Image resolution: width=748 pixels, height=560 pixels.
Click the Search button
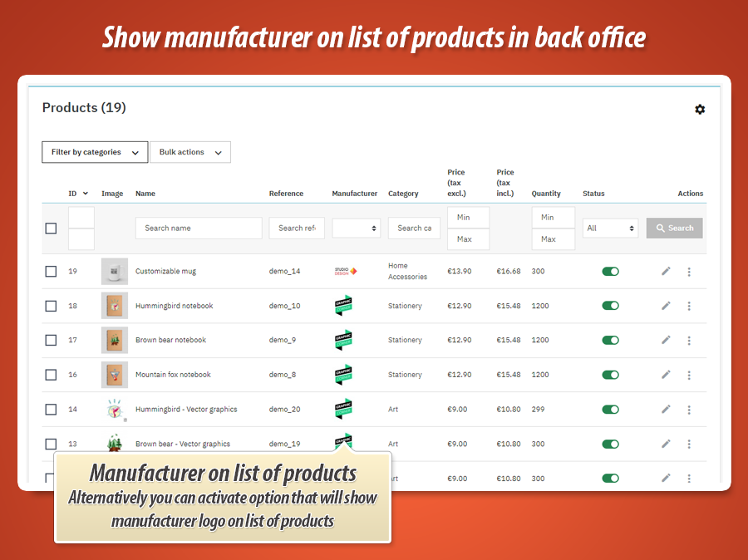(674, 228)
